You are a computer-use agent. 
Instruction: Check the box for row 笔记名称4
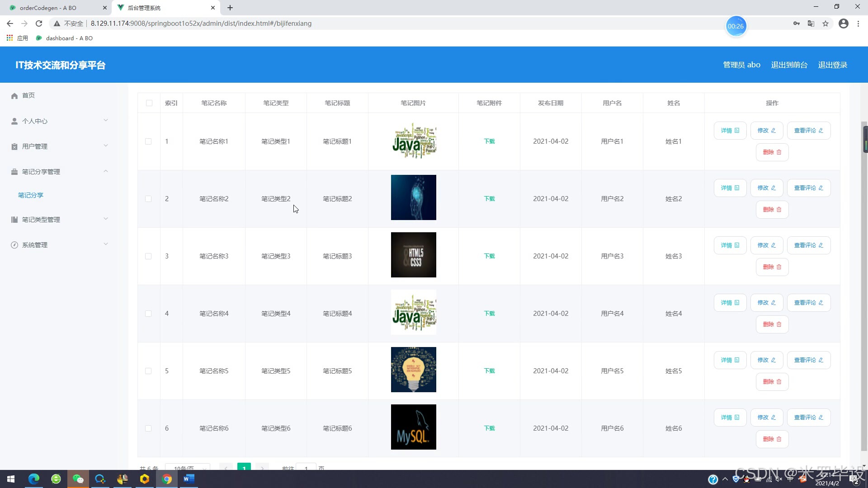(148, 314)
